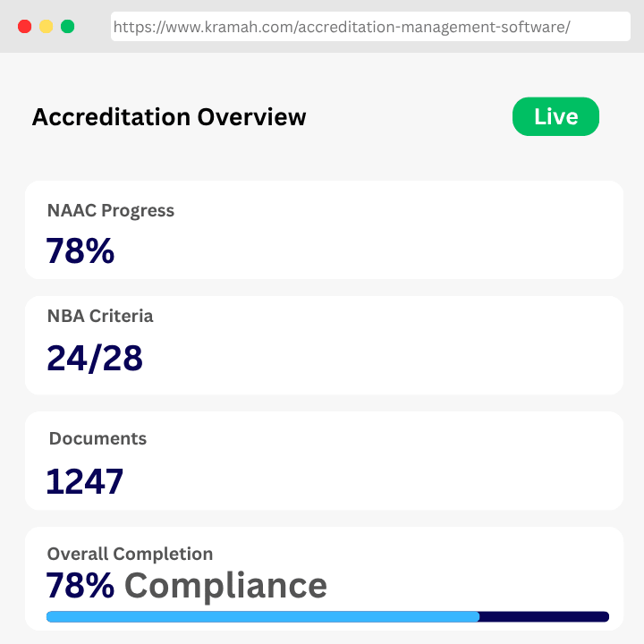Open the 1247 documents count
The width and height of the screenshot is (644, 644).
[x=85, y=481]
